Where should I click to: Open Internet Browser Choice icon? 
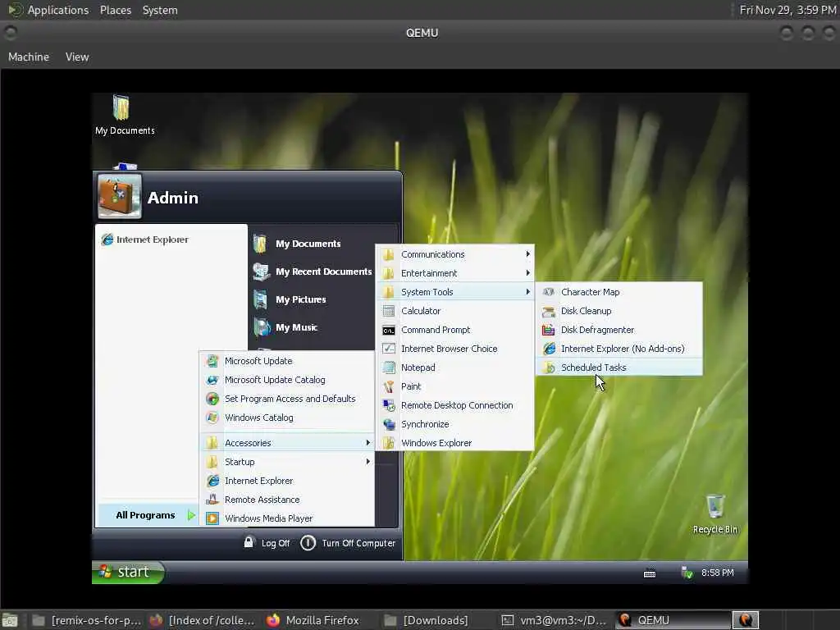pyautogui.click(x=388, y=349)
